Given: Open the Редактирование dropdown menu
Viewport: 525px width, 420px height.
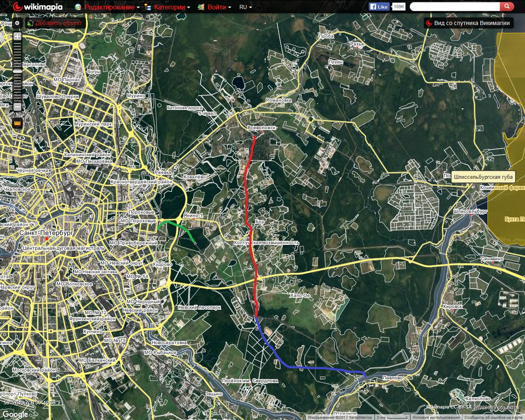Looking at the screenshot, I should [109, 7].
